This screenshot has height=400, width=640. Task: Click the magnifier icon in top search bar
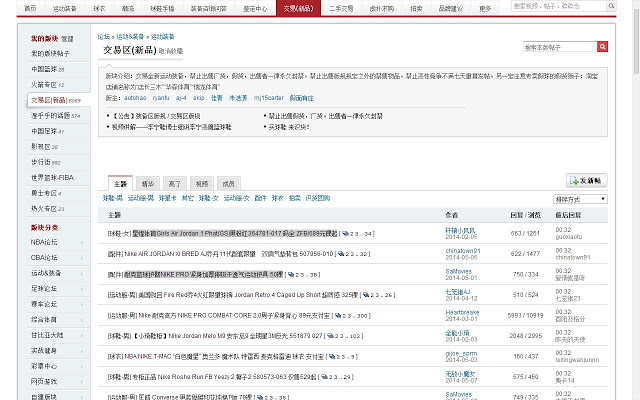(x=611, y=6)
